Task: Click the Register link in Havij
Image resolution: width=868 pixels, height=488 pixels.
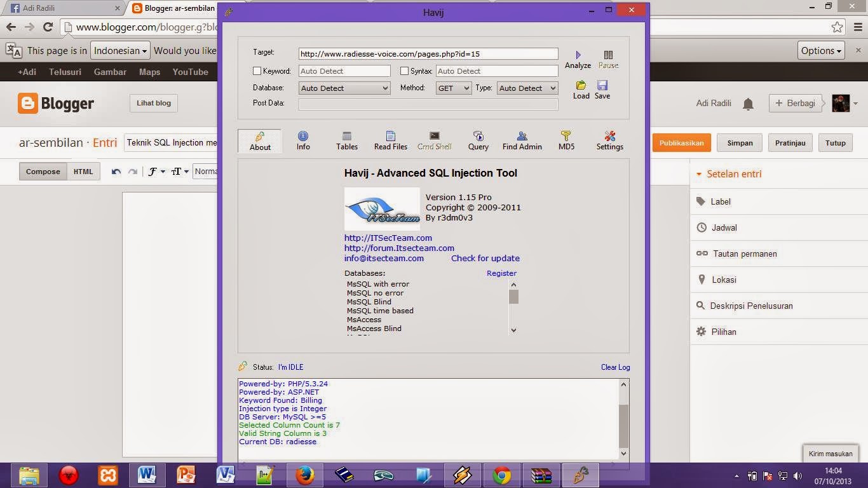Action: click(501, 273)
